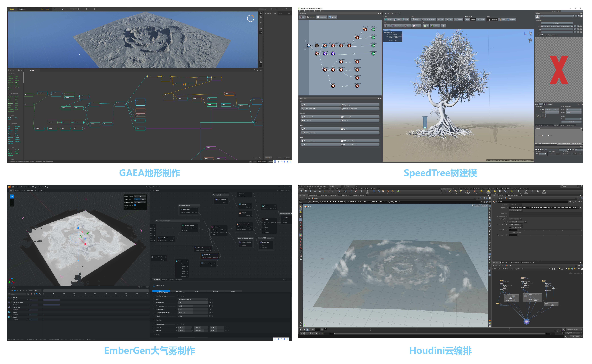Click the home icon in EmberGen menu bar
The image size is (592, 364).
[x=13, y=187]
